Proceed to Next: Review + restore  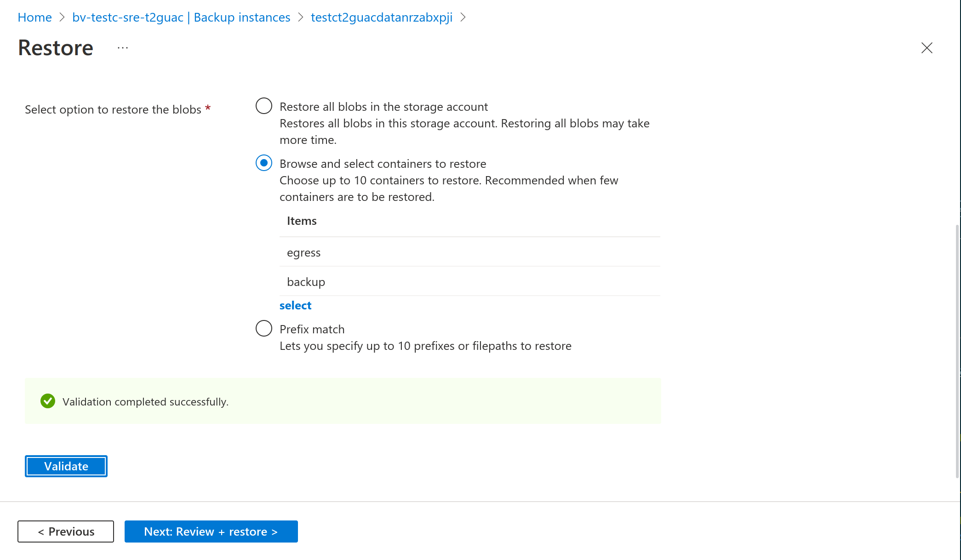click(211, 531)
